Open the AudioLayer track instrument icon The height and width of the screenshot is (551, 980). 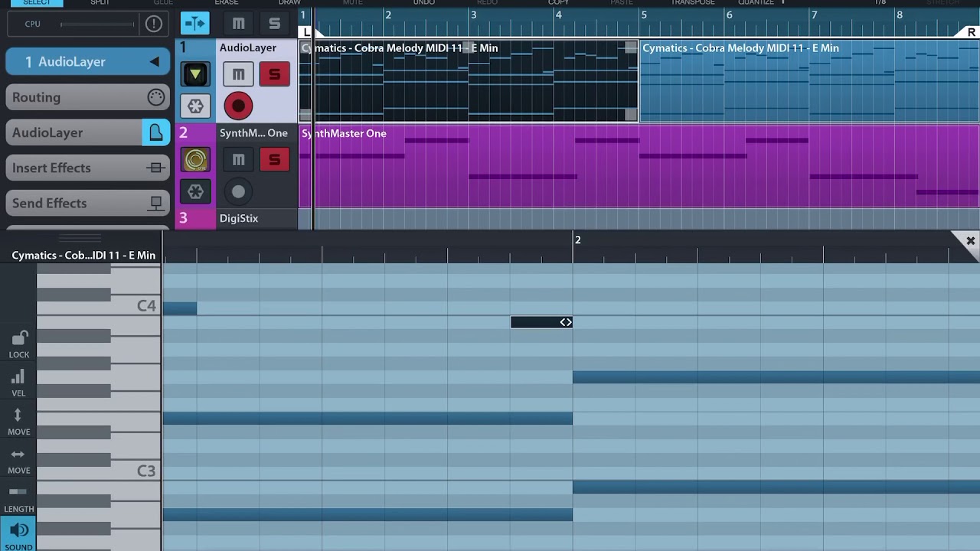[195, 74]
